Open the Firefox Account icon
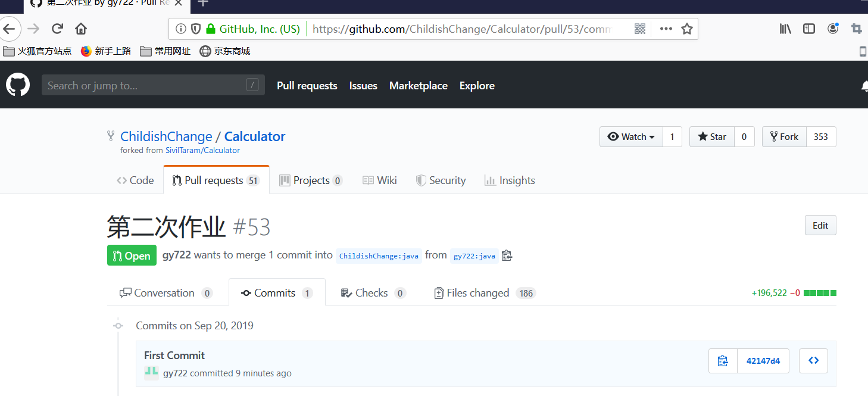 tap(833, 28)
